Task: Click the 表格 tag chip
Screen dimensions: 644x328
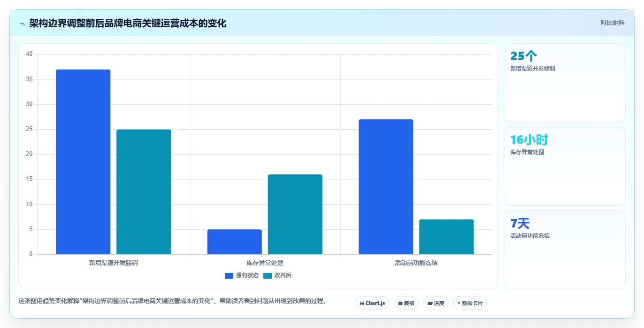Action: (x=406, y=303)
